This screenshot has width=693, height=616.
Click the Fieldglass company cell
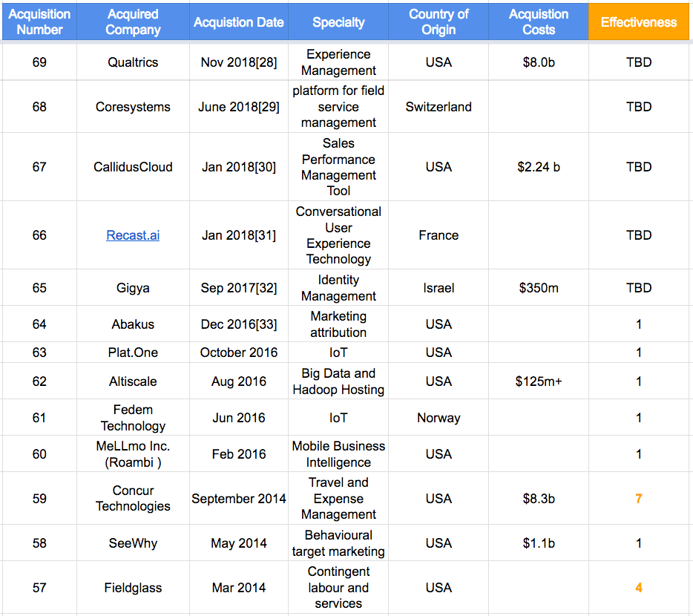tap(133, 588)
